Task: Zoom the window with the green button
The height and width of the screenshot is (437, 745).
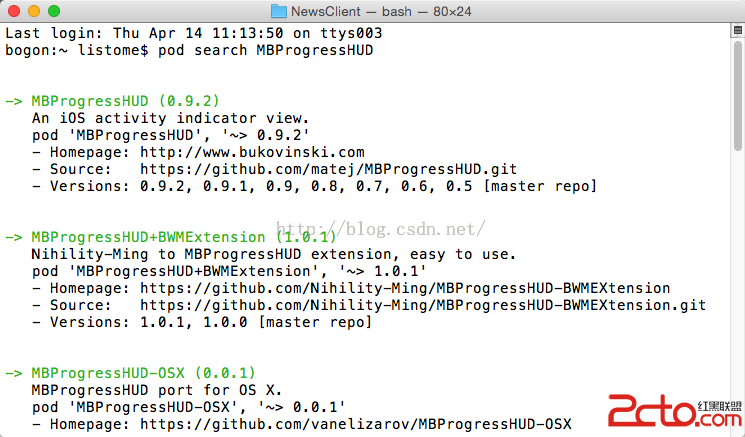Action: 54,11
